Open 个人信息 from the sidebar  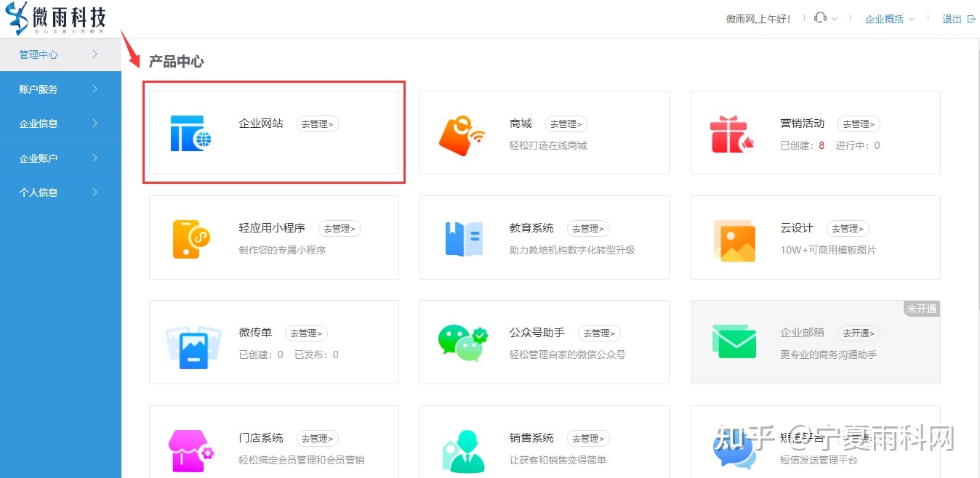click(x=39, y=193)
